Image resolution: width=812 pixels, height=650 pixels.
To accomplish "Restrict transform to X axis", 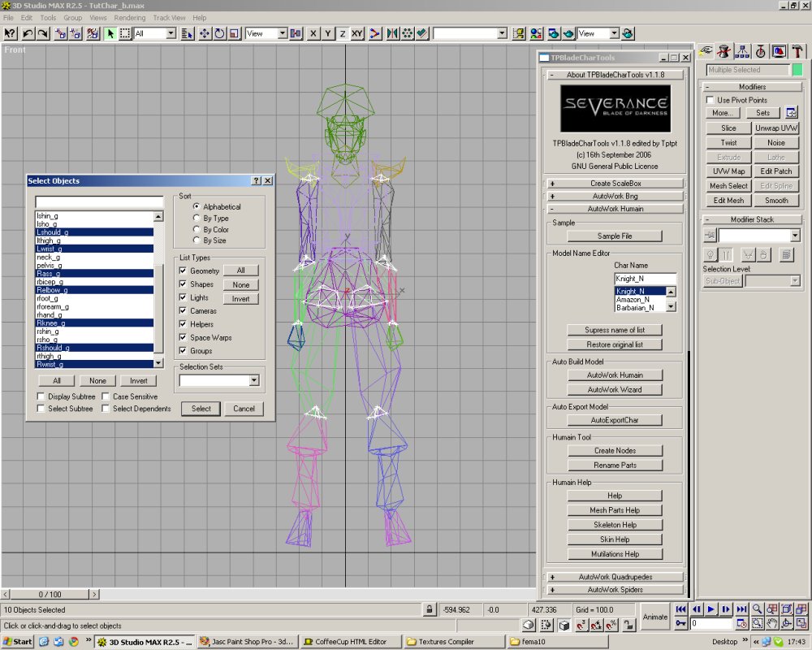I will point(313,33).
